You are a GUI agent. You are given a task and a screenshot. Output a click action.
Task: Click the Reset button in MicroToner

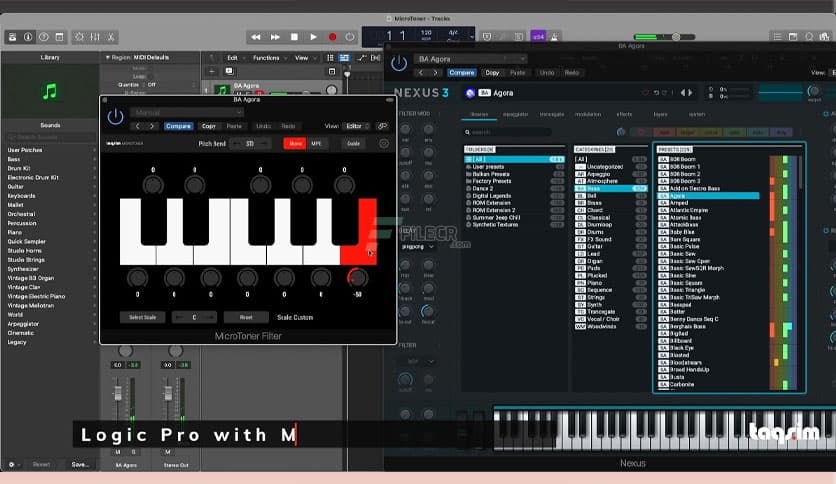click(x=246, y=317)
